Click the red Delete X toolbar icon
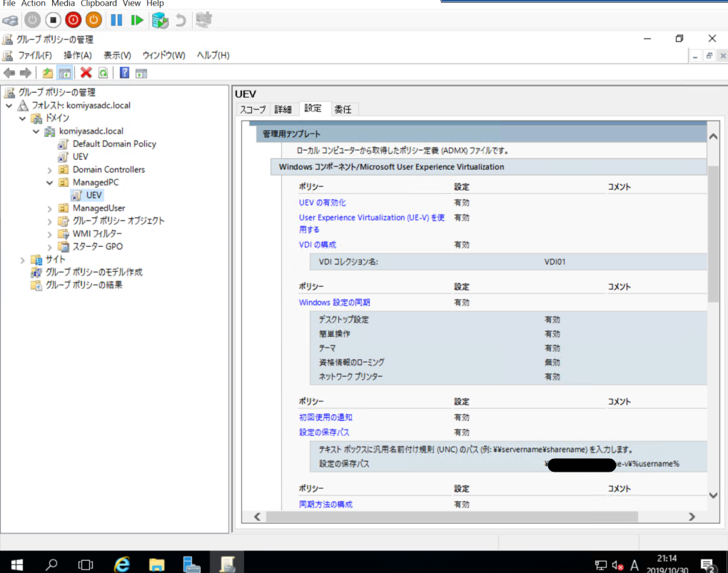The image size is (728, 573). pyautogui.click(x=86, y=73)
